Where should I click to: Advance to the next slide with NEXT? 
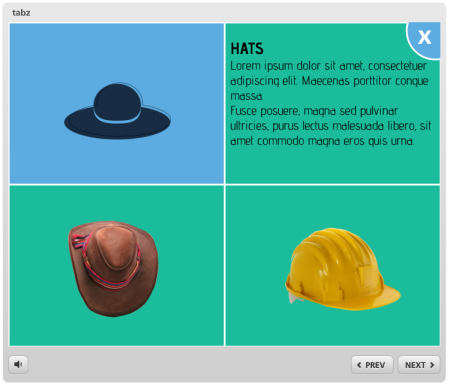pyautogui.click(x=419, y=365)
